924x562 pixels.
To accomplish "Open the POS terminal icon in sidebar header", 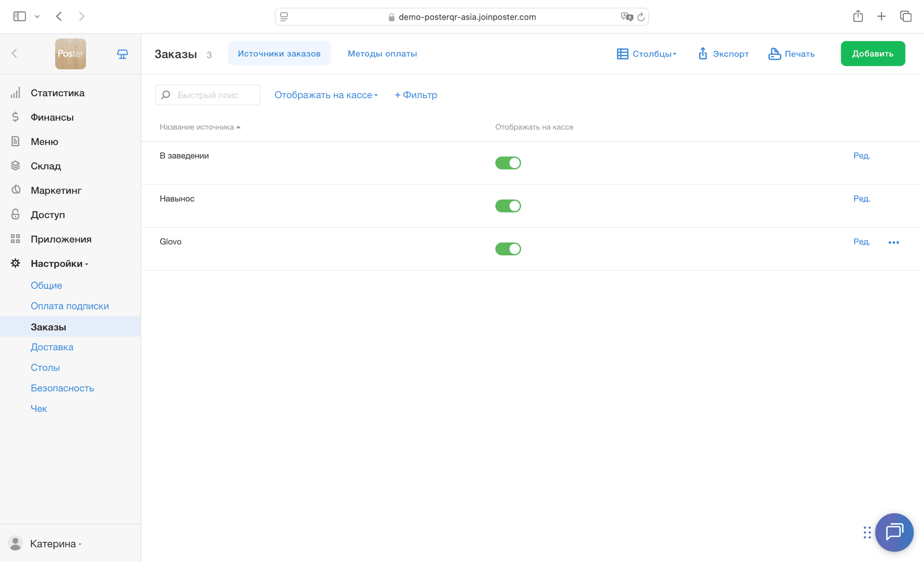I will [122, 54].
